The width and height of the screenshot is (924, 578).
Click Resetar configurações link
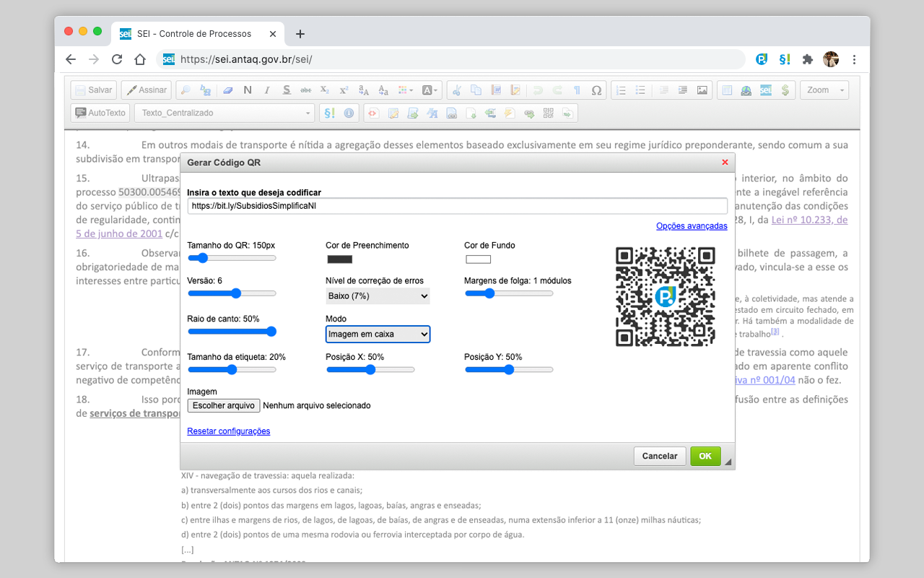tap(228, 431)
